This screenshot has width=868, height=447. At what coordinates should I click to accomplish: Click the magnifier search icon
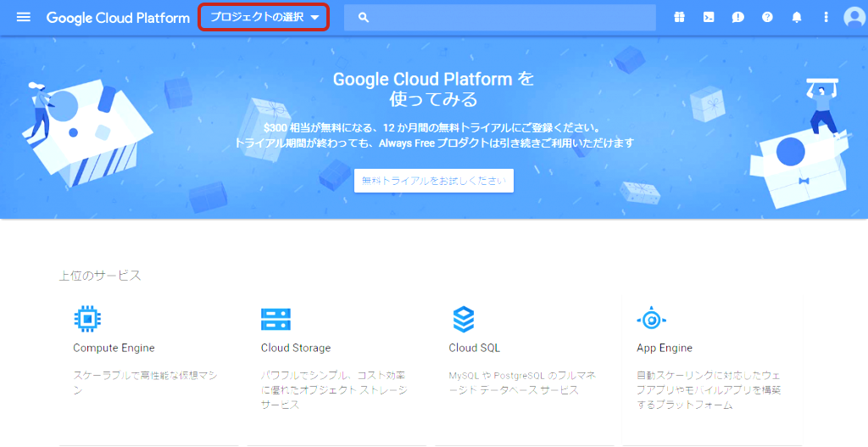364,17
